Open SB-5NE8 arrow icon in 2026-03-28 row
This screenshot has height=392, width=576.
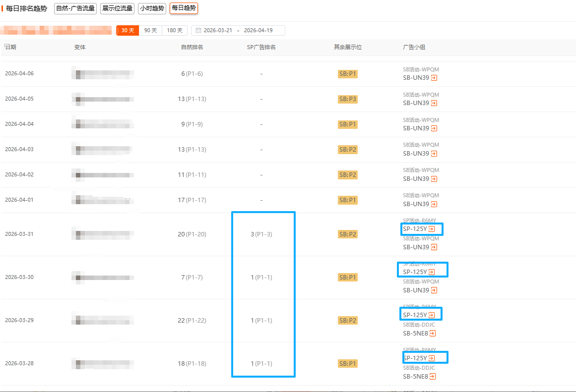433,377
